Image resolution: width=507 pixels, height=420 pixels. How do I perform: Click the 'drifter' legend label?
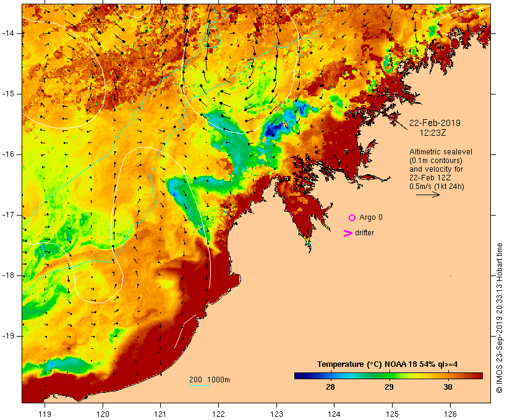pos(364,233)
